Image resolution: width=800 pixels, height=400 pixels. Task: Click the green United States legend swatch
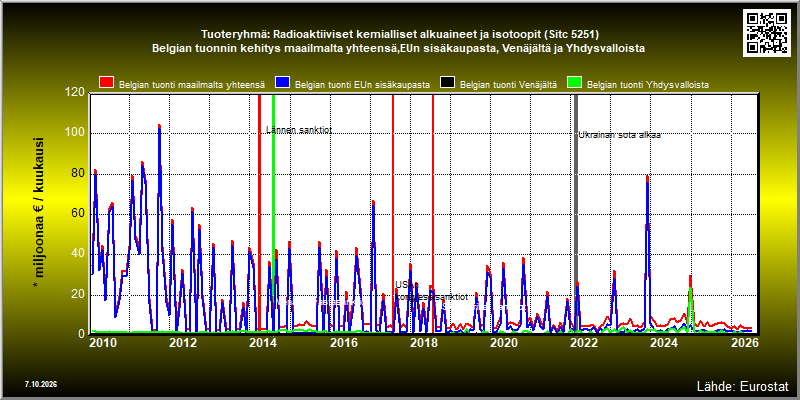point(574,83)
